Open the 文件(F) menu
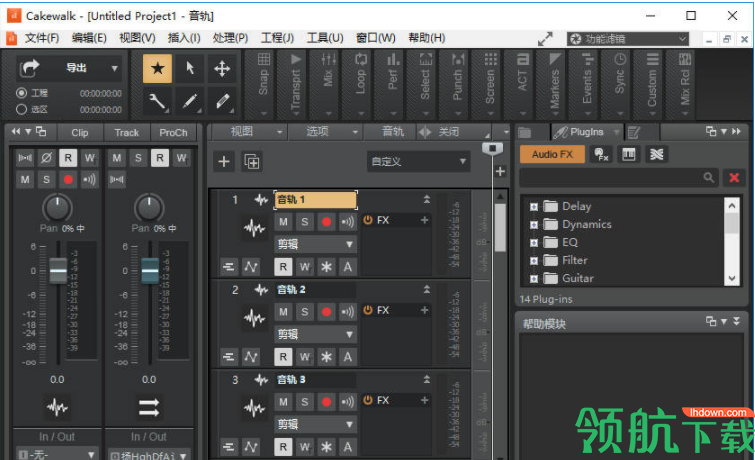The width and height of the screenshot is (755, 460). click(42, 38)
